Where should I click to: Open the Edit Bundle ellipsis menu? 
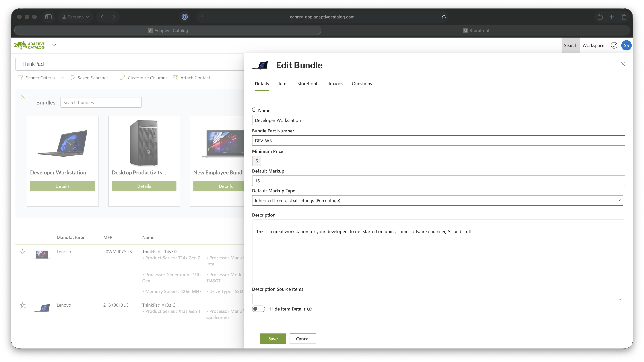329,66
